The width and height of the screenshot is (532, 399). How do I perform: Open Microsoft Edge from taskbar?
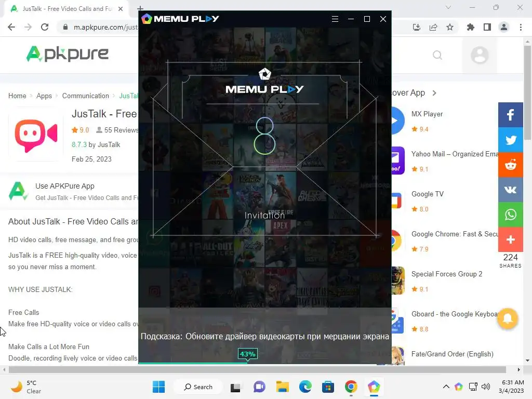click(305, 387)
